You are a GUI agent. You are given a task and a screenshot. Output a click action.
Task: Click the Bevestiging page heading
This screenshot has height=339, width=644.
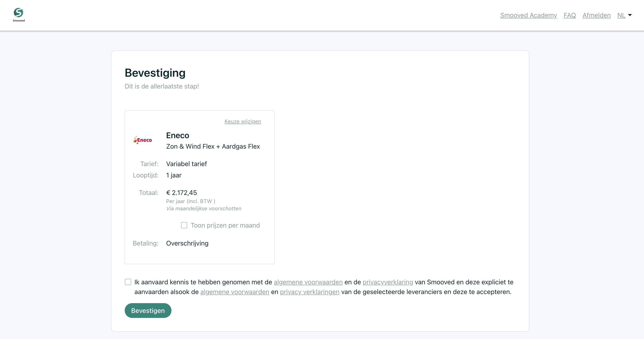pyautogui.click(x=155, y=73)
